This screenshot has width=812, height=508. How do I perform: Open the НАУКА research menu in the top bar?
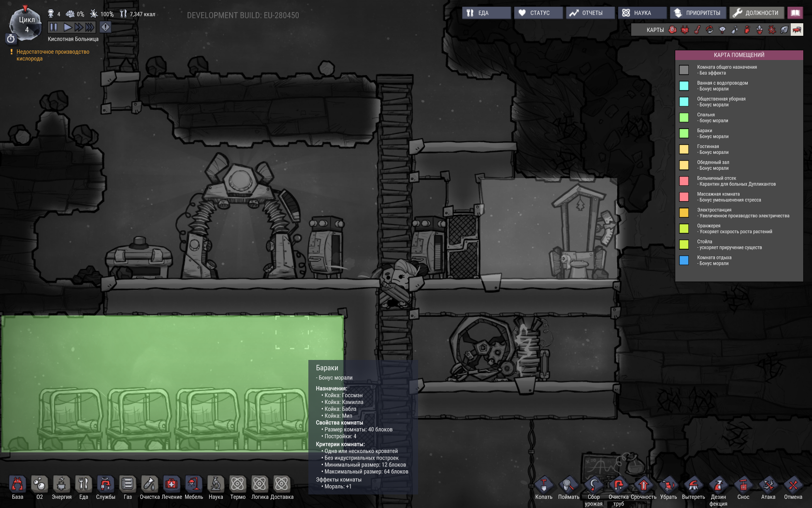click(x=642, y=13)
